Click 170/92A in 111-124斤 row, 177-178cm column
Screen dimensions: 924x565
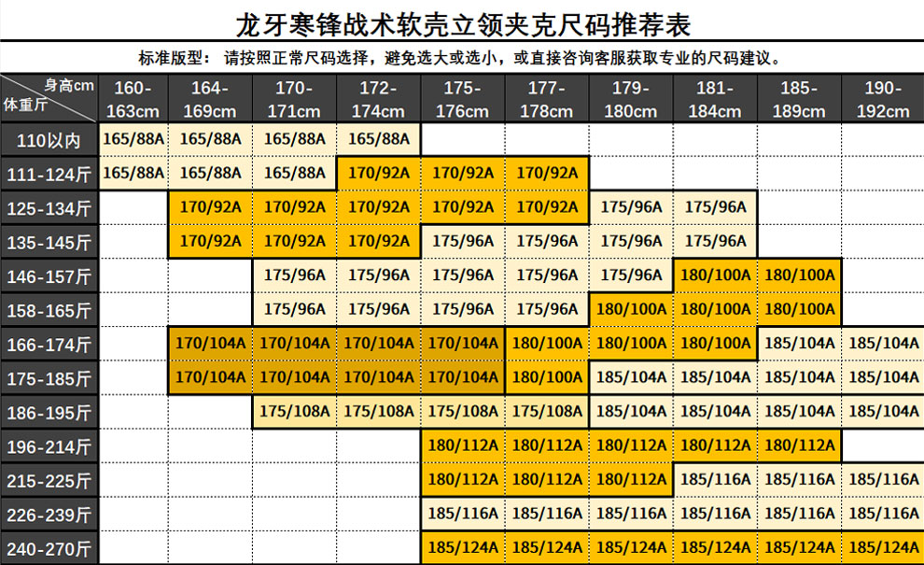pos(547,173)
